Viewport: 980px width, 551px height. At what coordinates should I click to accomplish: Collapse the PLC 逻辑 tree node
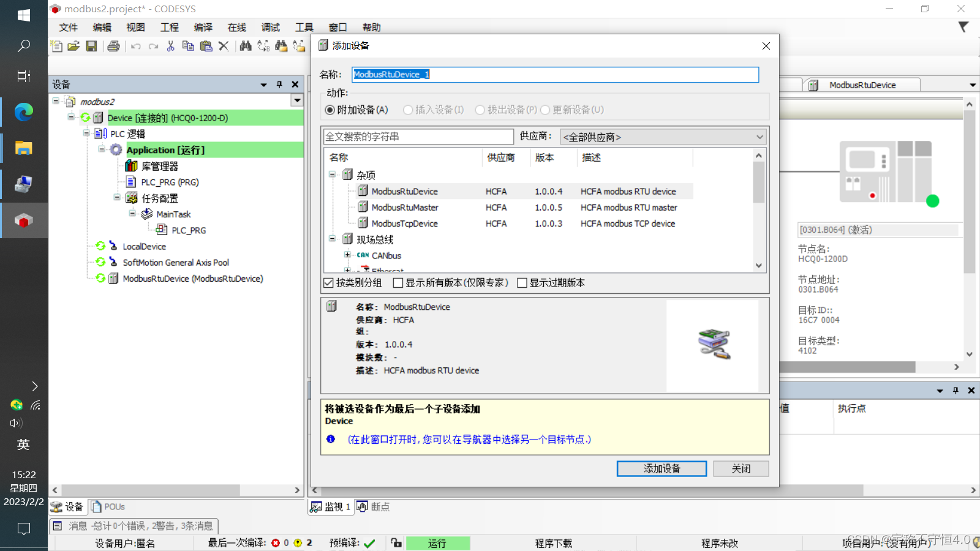click(x=87, y=133)
